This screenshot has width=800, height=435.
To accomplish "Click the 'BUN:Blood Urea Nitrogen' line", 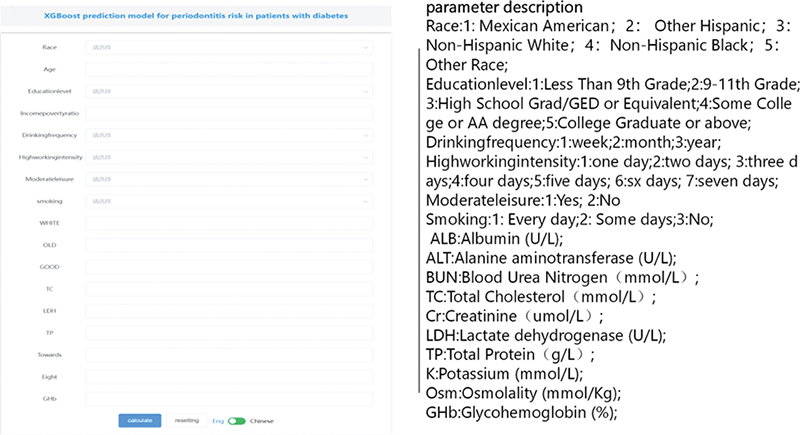I will [x=562, y=277].
